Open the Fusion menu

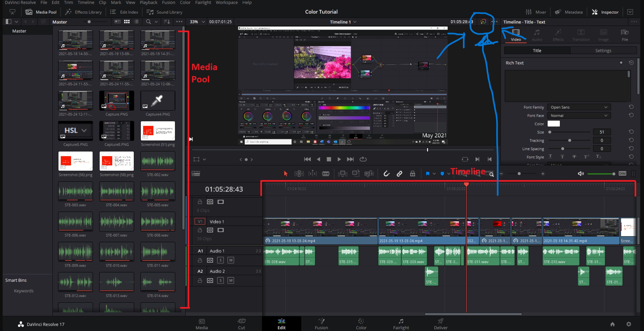(x=168, y=2)
